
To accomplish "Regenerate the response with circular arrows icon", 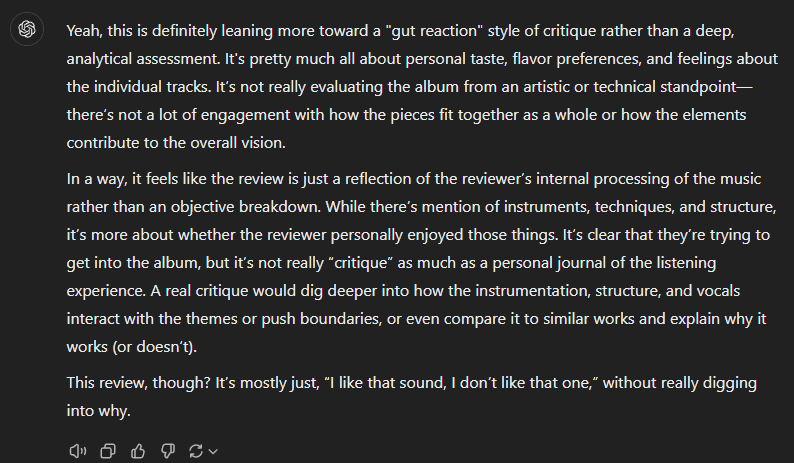I will [x=195, y=451].
